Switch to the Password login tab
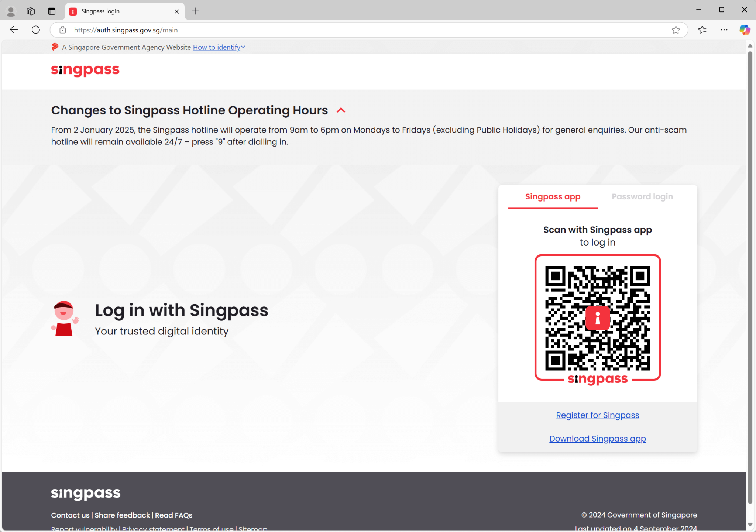Viewport: 756px width, 532px height. point(642,197)
